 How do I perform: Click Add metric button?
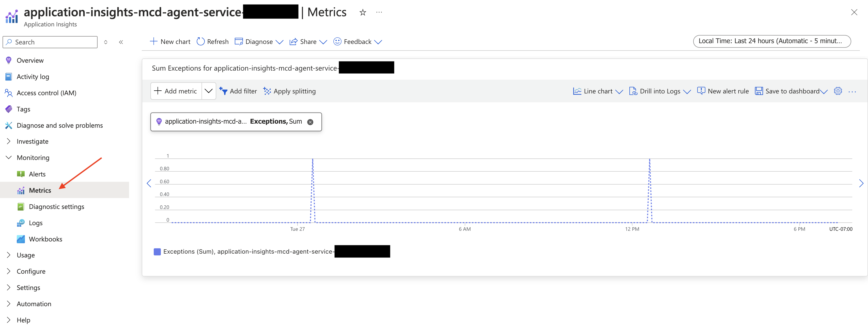click(x=176, y=91)
